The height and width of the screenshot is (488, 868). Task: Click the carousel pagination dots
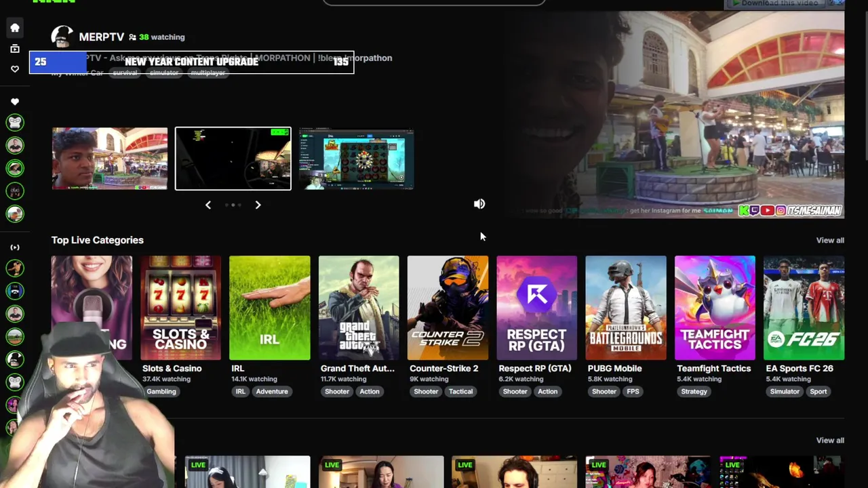(x=233, y=205)
